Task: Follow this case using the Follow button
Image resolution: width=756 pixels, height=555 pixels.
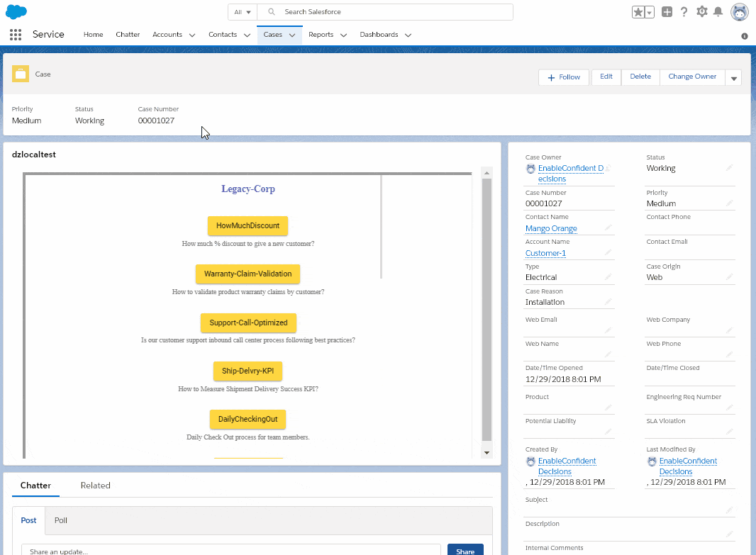Action: pos(563,77)
